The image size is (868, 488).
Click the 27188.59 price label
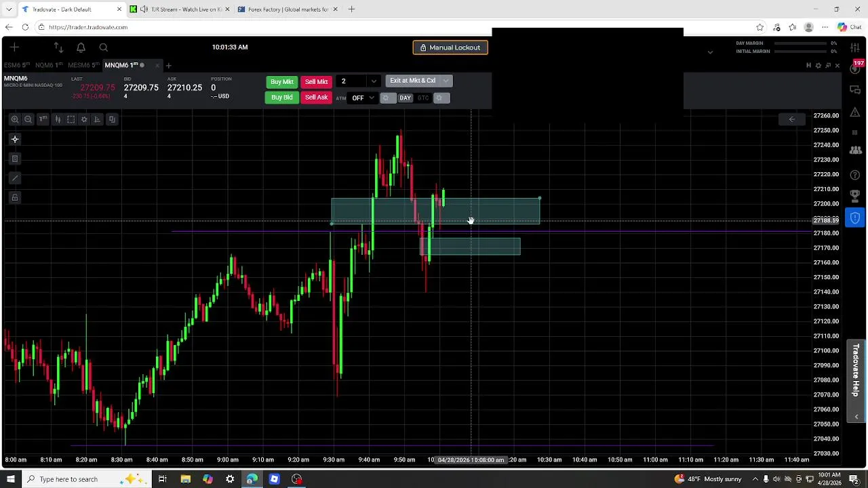click(x=826, y=220)
